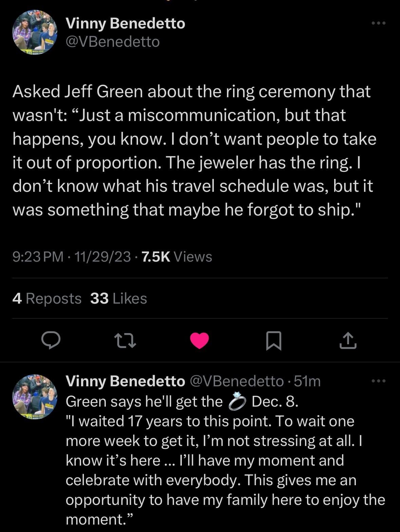Tap the author name on the reply post

click(125, 381)
